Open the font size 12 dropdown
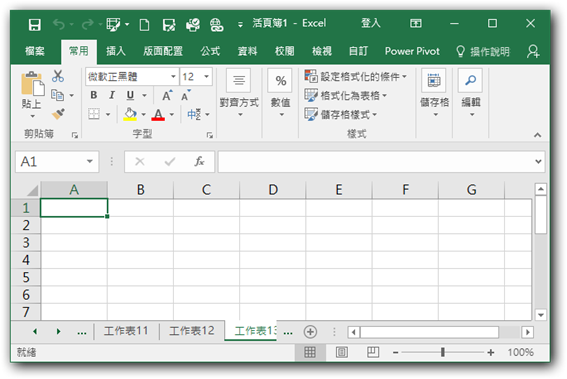The image size is (567, 379). point(206,77)
